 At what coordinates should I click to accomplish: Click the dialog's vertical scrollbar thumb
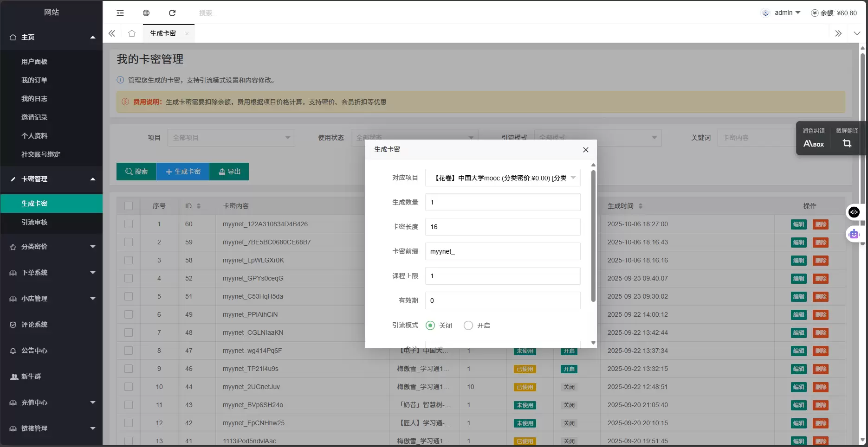point(593,236)
